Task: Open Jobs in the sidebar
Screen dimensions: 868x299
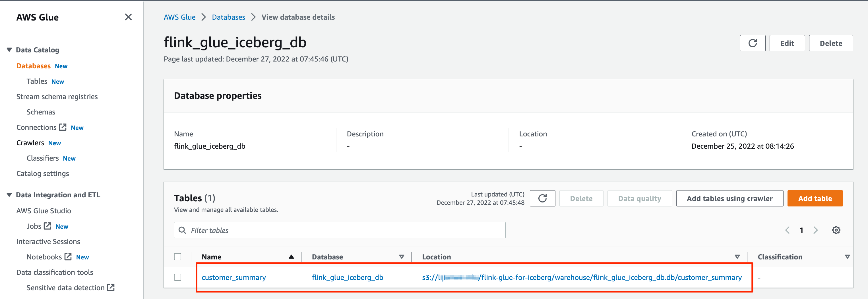Action: tap(34, 226)
